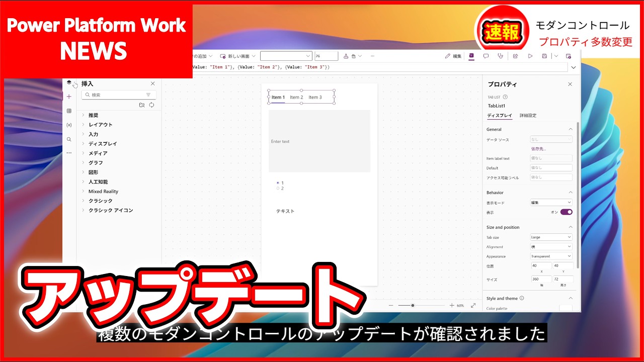Click the Edit pencil button
The width and height of the screenshot is (644, 362).
(453, 56)
